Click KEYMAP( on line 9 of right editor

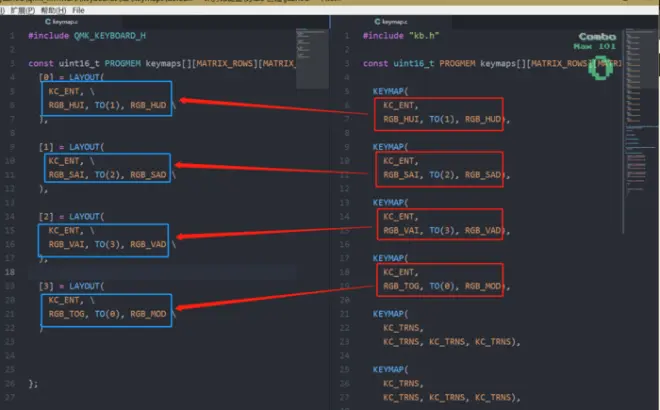[390, 147]
